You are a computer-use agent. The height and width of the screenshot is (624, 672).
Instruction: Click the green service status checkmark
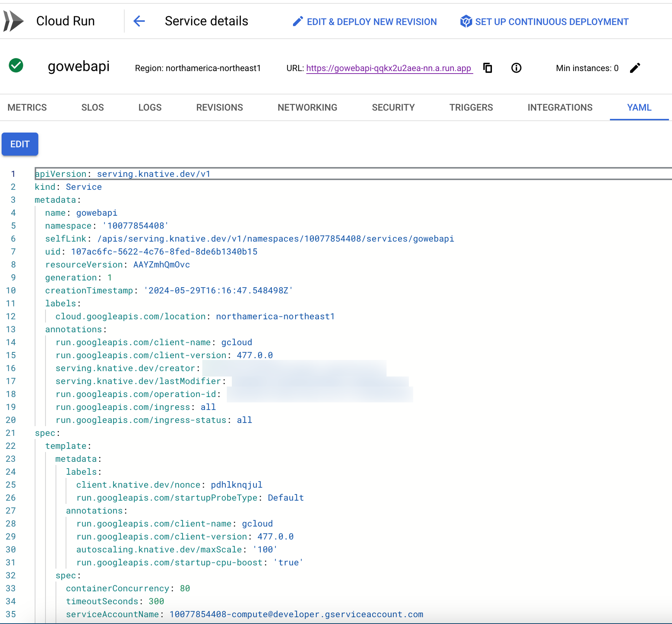(16, 66)
